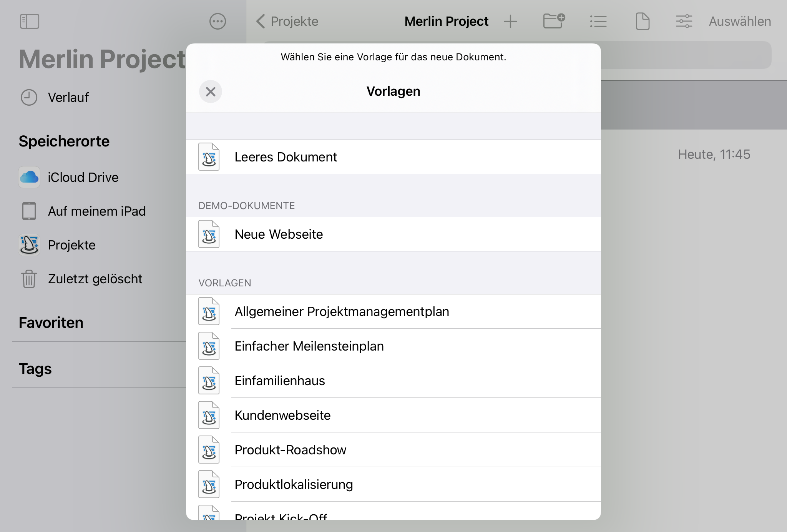This screenshot has width=787, height=532.
Task: Click the Leeres Dokument file icon
Action: 209,157
